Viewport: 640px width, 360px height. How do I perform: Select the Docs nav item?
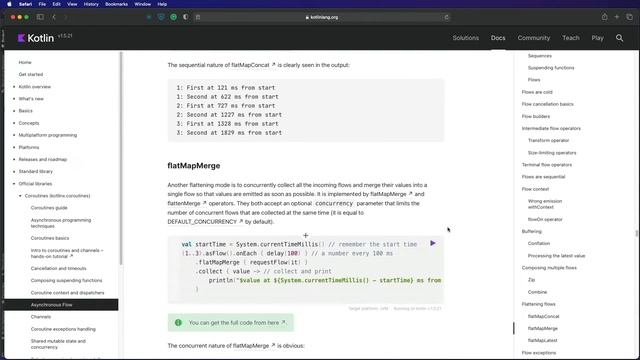point(498,38)
